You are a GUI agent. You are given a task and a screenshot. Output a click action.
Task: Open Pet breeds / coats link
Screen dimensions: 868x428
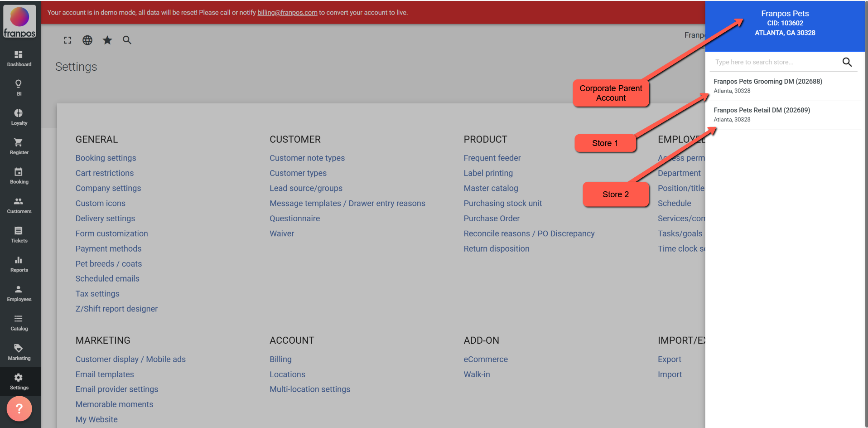pyautogui.click(x=109, y=264)
